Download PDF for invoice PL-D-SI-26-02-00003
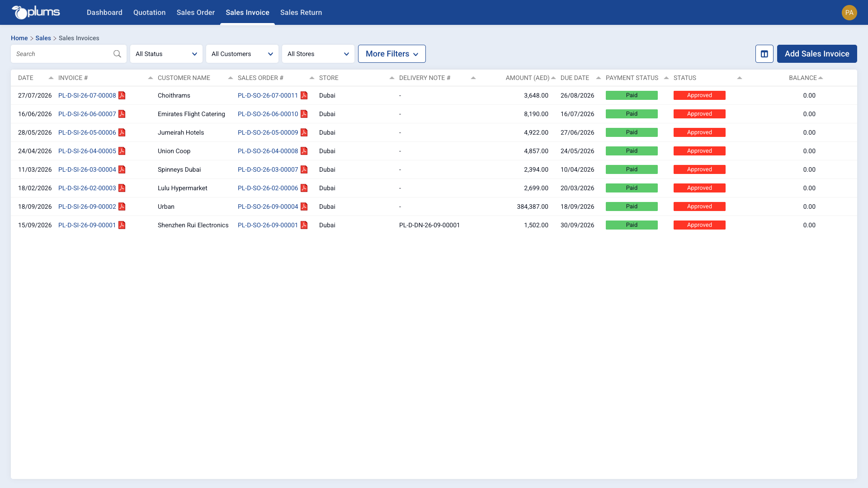The width and height of the screenshot is (868, 488). (122, 188)
